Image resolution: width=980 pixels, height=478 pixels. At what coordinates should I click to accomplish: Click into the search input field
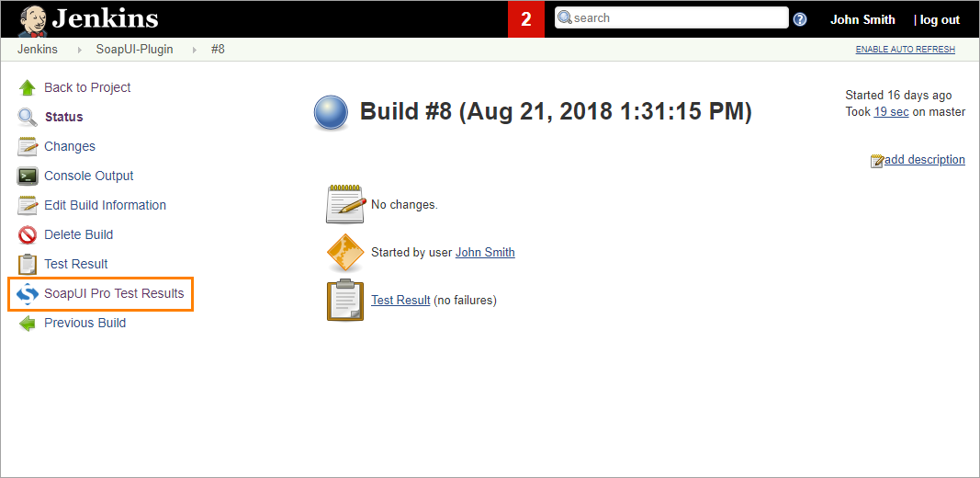click(671, 17)
